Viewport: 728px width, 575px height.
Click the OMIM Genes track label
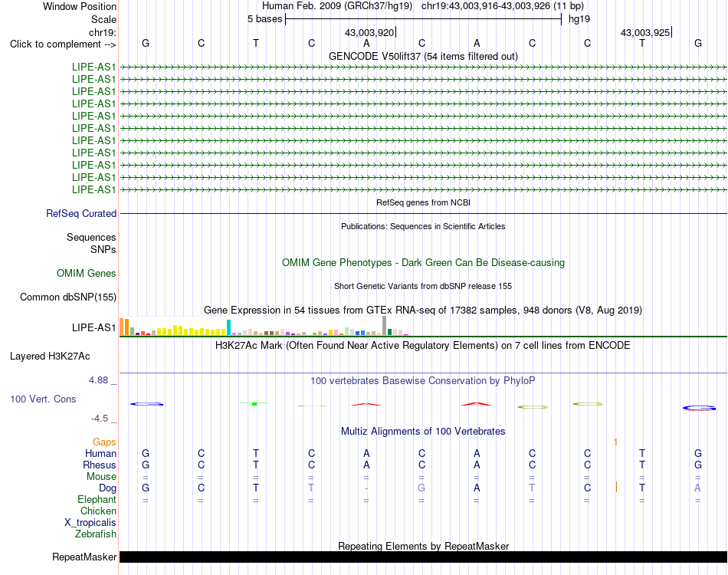pos(87,273)
